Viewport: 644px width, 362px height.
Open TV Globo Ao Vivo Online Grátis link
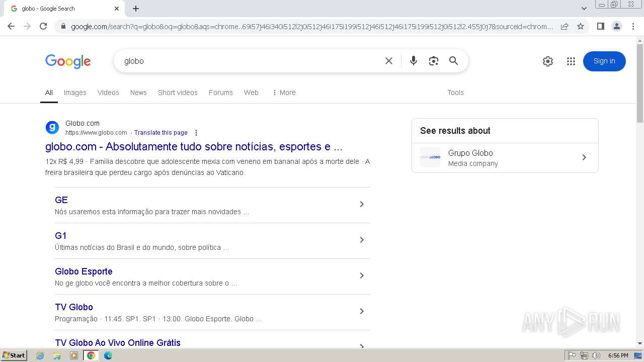tap(118, 343)
